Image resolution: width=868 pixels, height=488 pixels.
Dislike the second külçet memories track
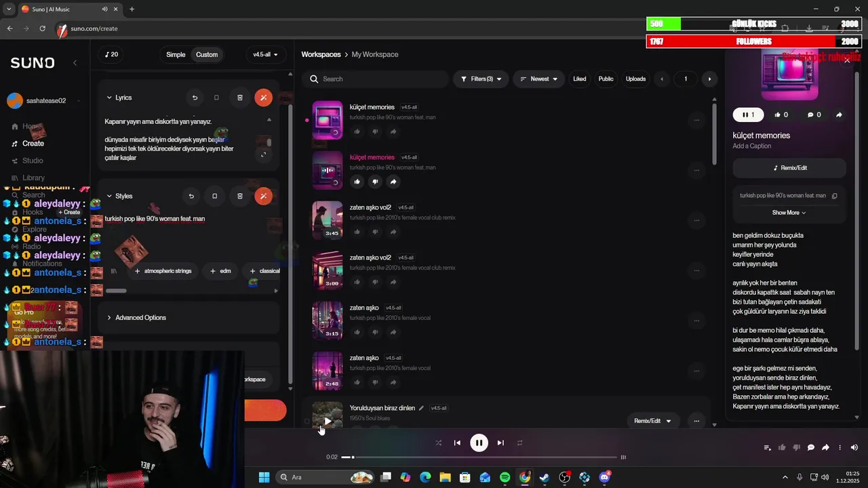[375, 182]
